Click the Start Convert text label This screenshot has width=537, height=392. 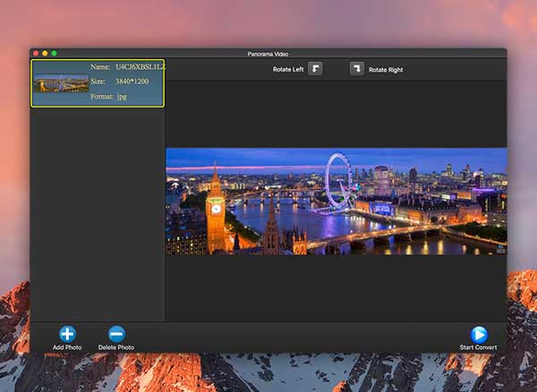(478, 347)
